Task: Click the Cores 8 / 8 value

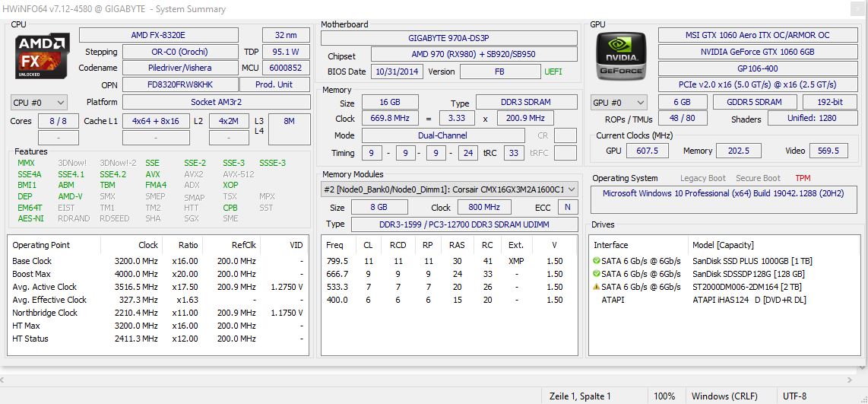Action: 59,121
